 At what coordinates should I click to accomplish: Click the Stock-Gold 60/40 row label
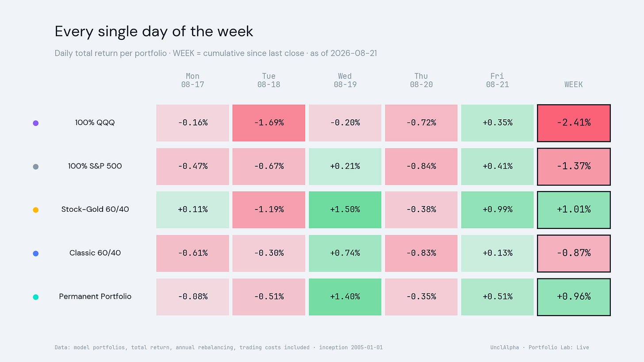(95, 209)
